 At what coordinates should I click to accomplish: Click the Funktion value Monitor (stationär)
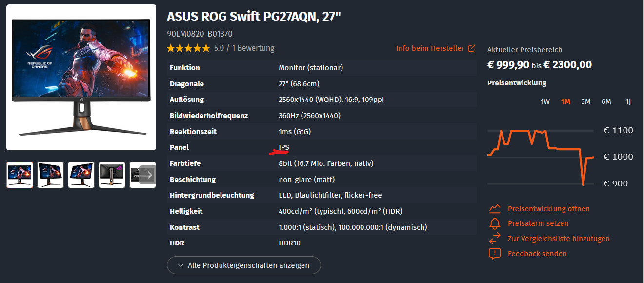click(311, 68)
